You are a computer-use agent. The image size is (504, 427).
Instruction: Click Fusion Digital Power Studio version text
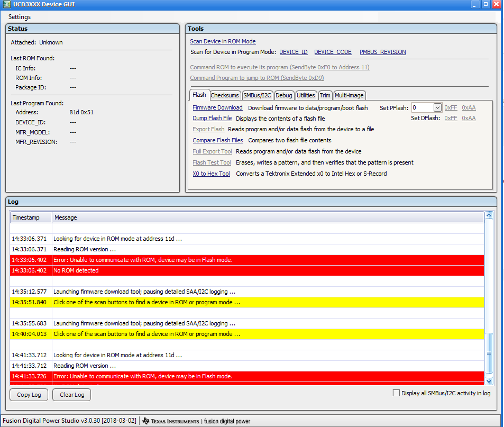[x=69, y=421]
